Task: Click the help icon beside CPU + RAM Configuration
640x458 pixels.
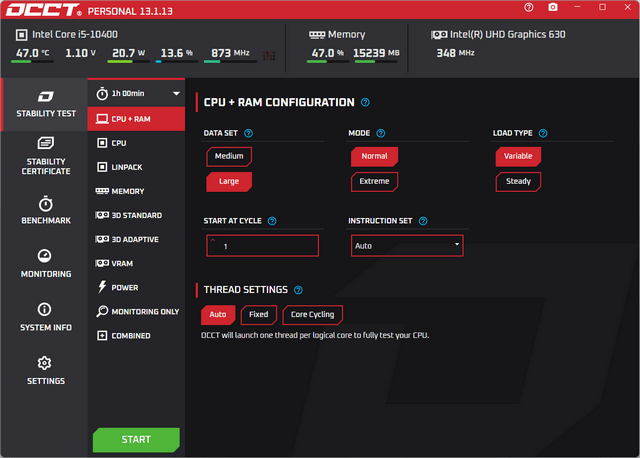Action: (365, 102)
